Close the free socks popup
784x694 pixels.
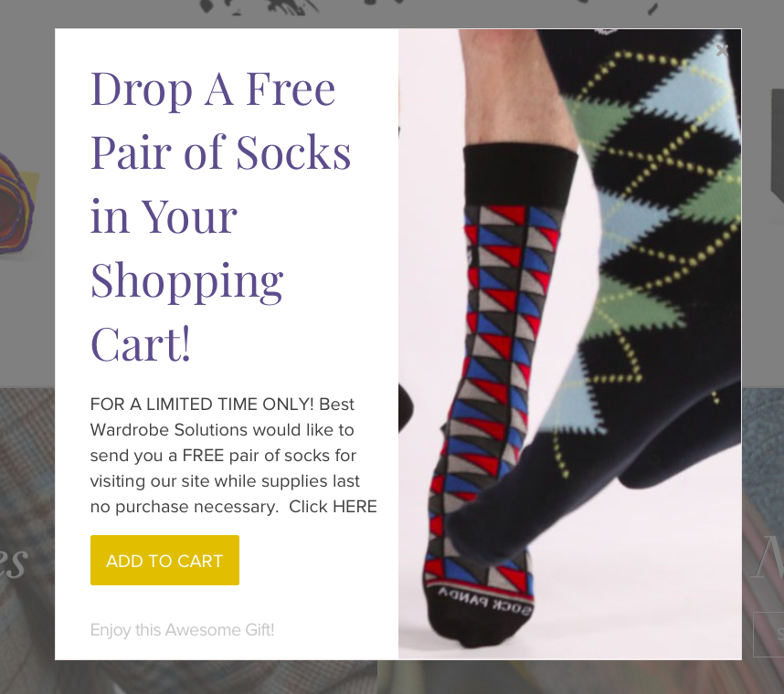click(x=722, y=50)
